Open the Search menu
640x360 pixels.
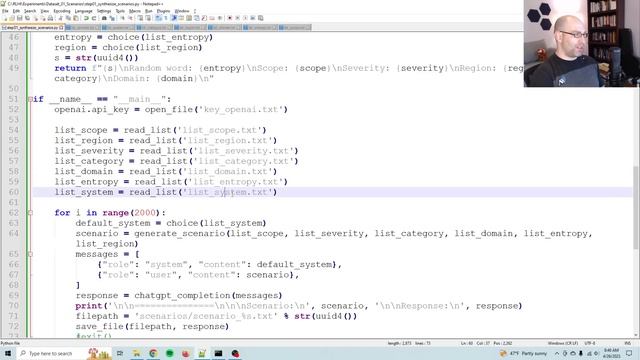(x=30, y=11)
